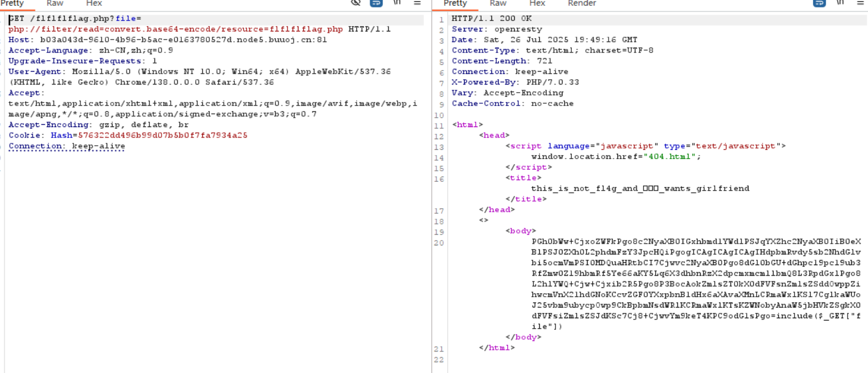Toggle non-printable \n icon in response pane
Image resolution: width=868 pixels, height=373 pixels.
(x=840, y=3)
